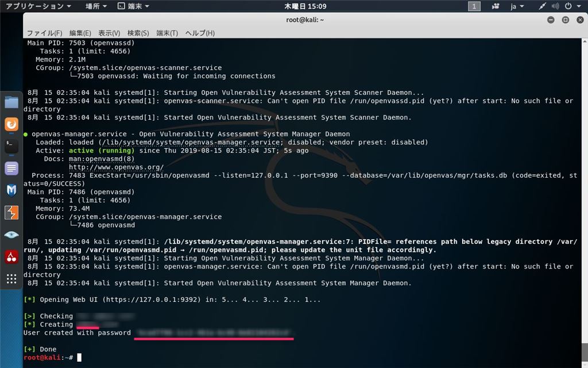The width and height of the screenshot is (588, 368).
Task: Open the 端末 app menu in top bar
Action: click(133, 6)
